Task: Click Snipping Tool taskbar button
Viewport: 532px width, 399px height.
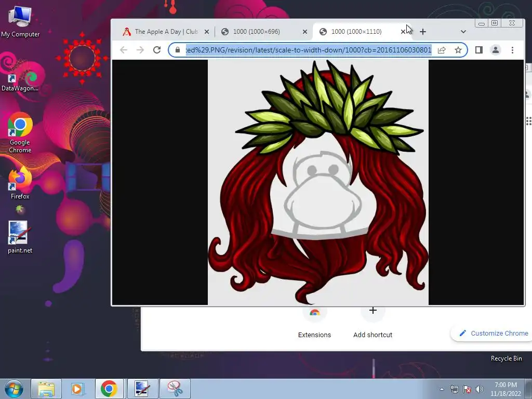Action: click(x=175, y=389)
